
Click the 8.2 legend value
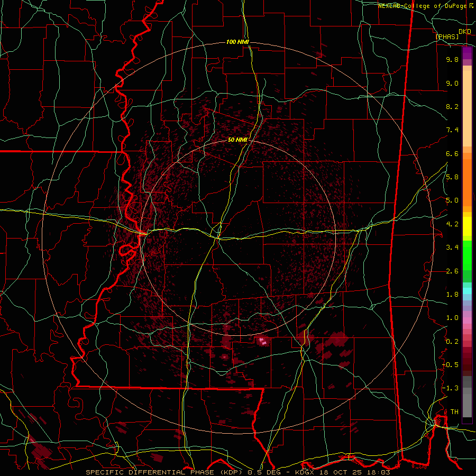coord(452,106)
